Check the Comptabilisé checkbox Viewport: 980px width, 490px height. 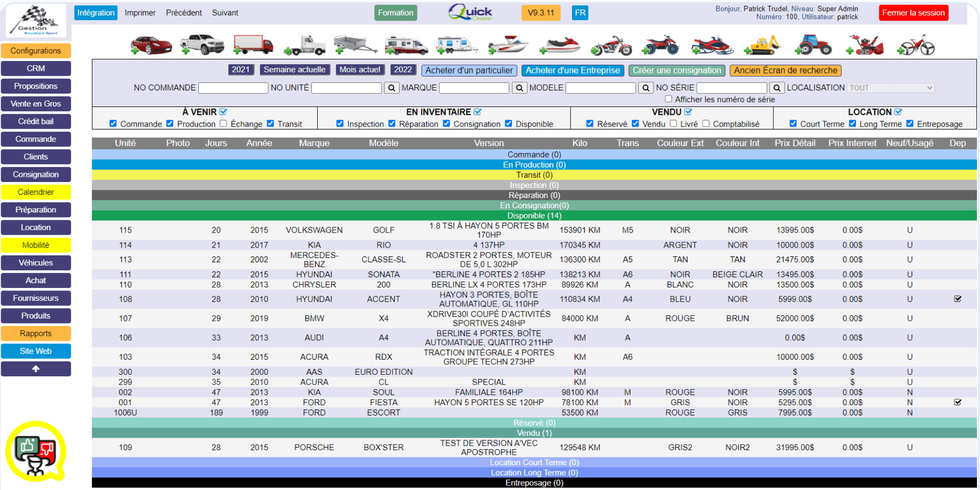706,124
